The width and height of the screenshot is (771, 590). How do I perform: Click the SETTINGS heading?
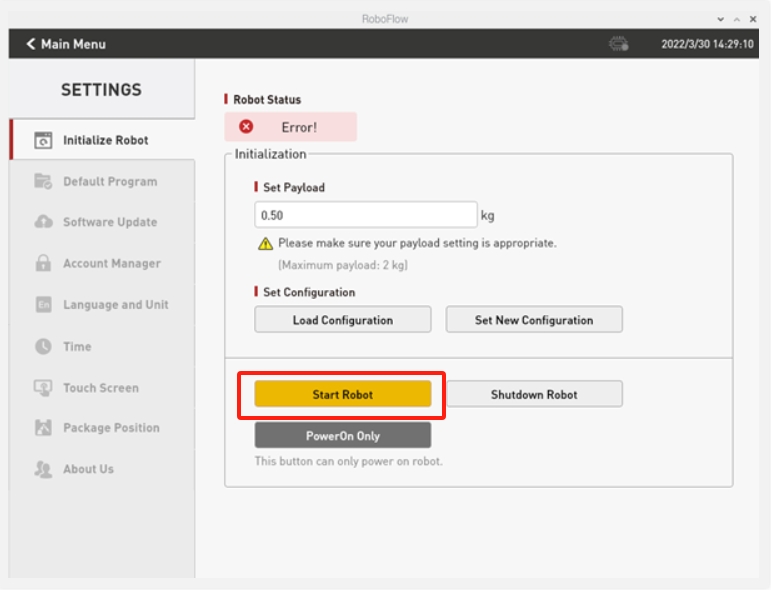click(x=101, y=90)
